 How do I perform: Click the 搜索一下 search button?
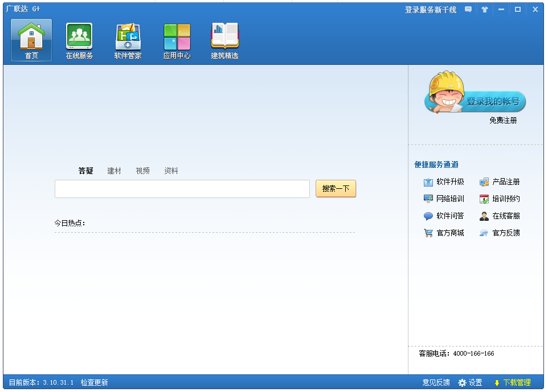click(336, 189)
